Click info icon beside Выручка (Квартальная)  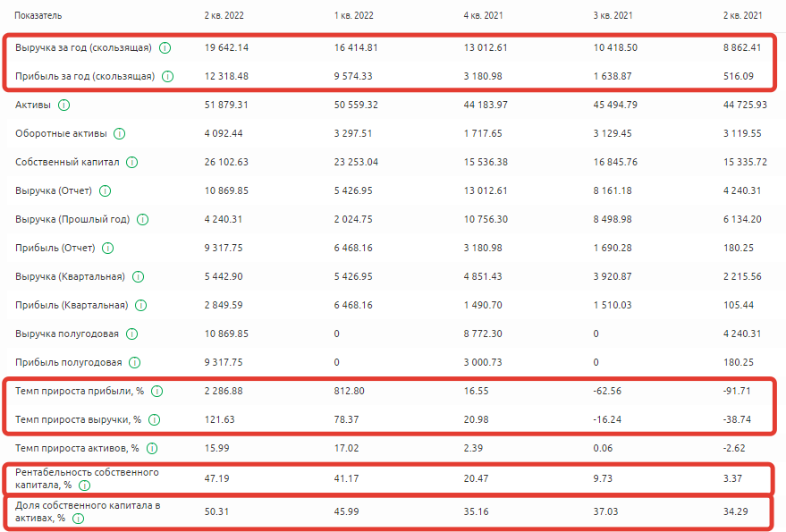[138, 276]
